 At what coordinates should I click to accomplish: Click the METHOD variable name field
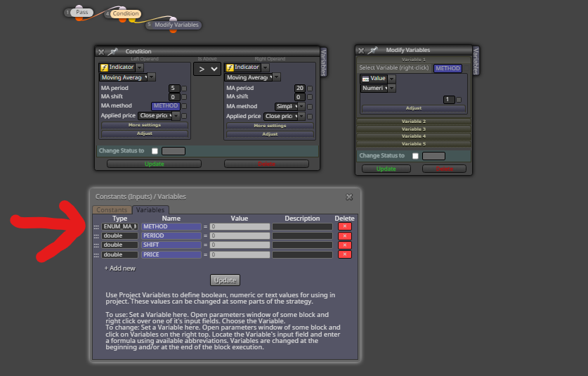click(171, 226)
